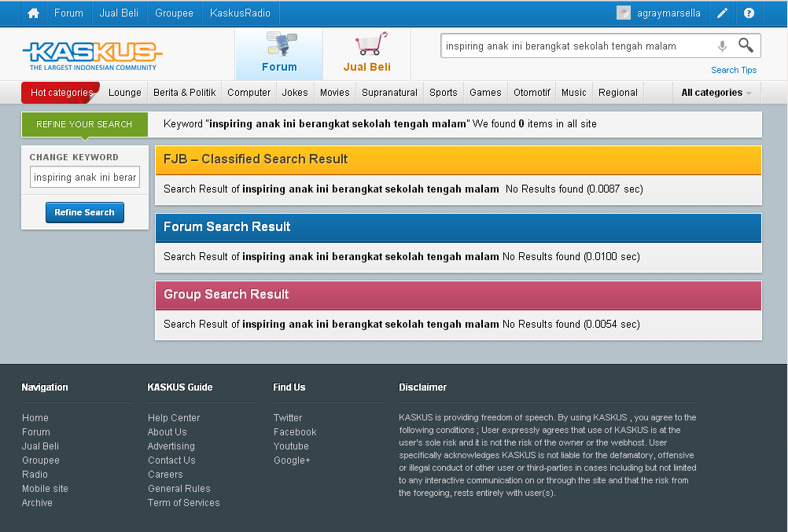788x532 pixels.
Task: Open the Jual Beli shopping cart tab
Action: 366,53
